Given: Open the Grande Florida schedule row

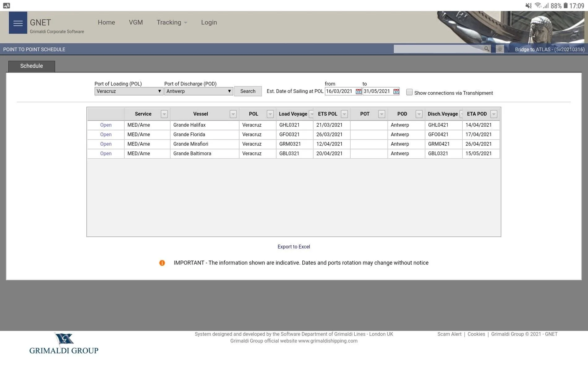Looking at the screenshot, I should 106,135.
